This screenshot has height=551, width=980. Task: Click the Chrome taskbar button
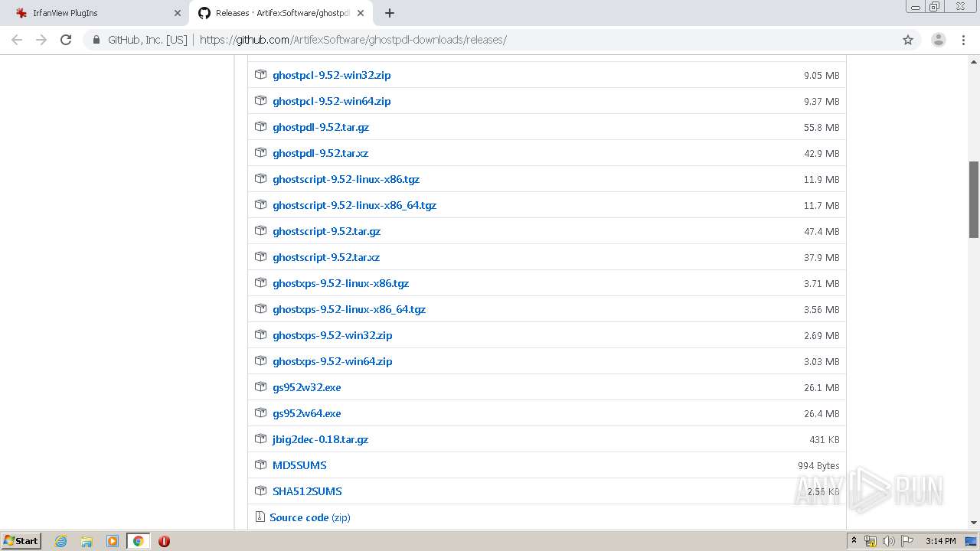(138, 541)
